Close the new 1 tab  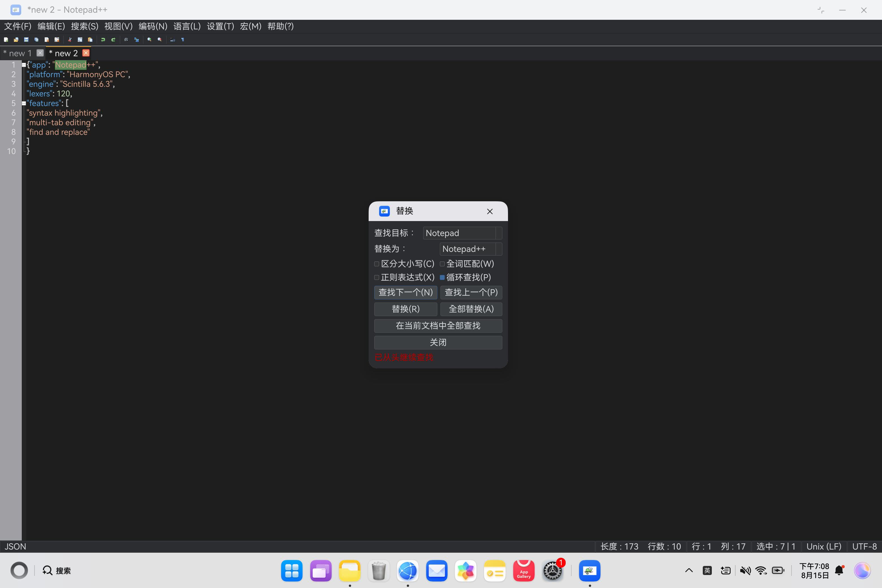pos(40,53)
